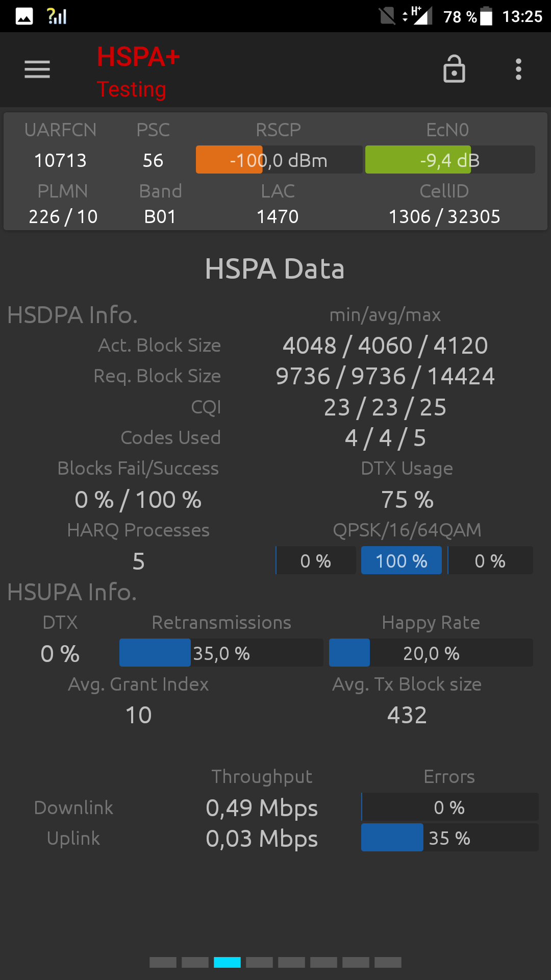Screen dimensions: 551x980
Task: Select the fourth page indicator
Action: point(259,962)
